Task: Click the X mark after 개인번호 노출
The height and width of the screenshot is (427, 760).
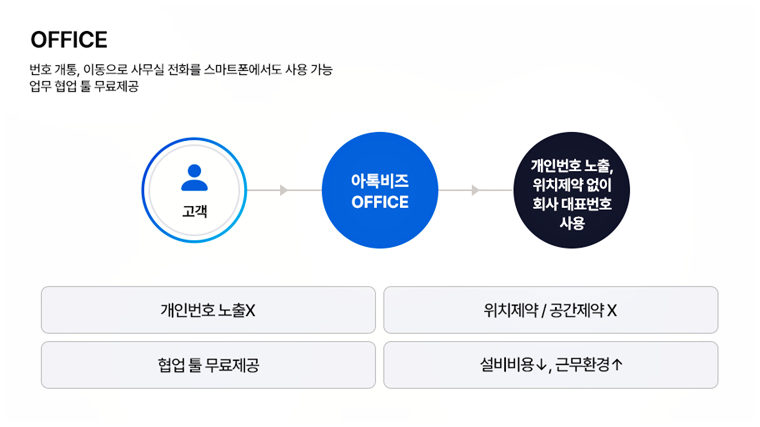Action: pos(251,310)
